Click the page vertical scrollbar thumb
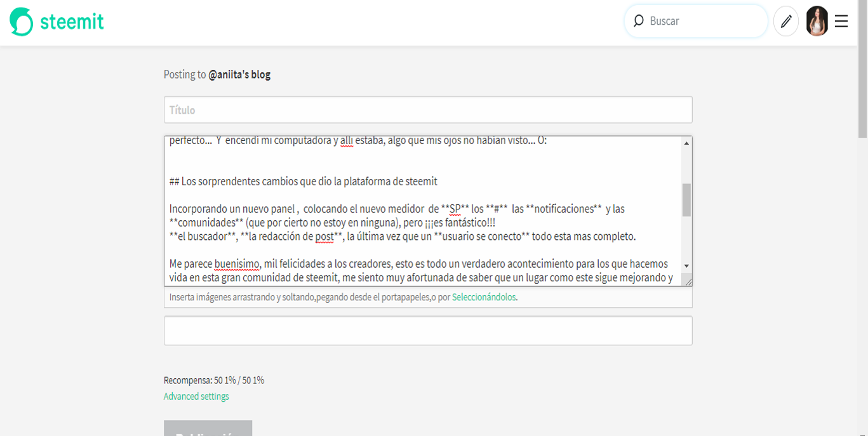868x436 pixels. 862,68
